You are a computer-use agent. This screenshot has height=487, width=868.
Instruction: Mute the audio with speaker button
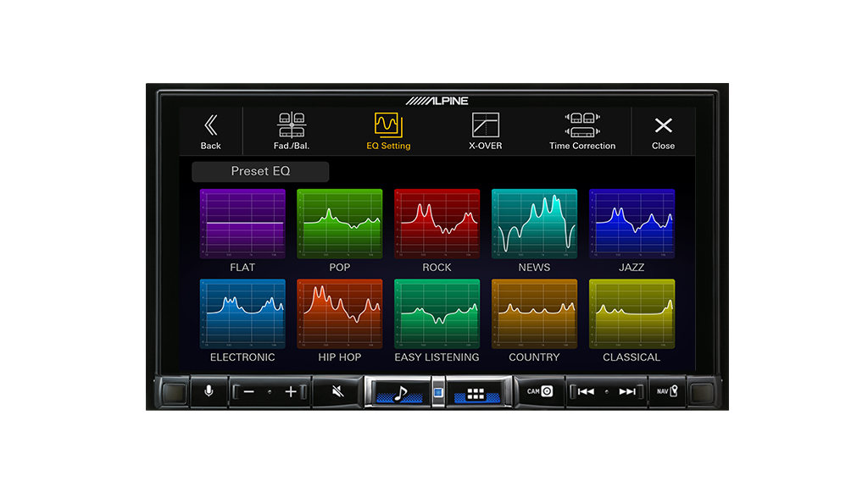click(337, 392)
